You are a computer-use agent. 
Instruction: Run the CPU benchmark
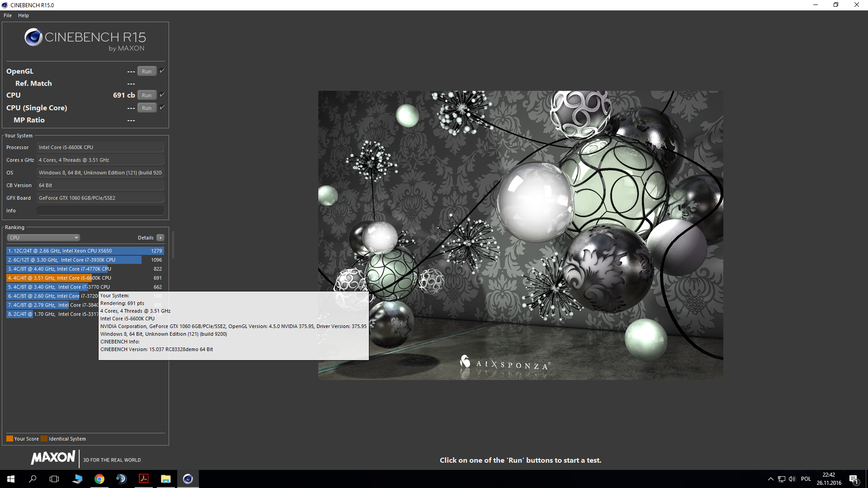click(147, 95)
